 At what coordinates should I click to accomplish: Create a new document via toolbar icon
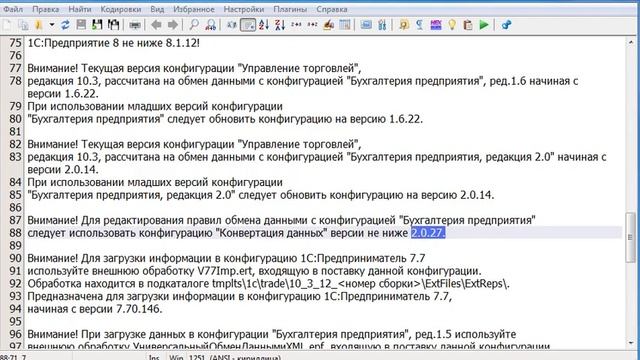coord(8,25)
